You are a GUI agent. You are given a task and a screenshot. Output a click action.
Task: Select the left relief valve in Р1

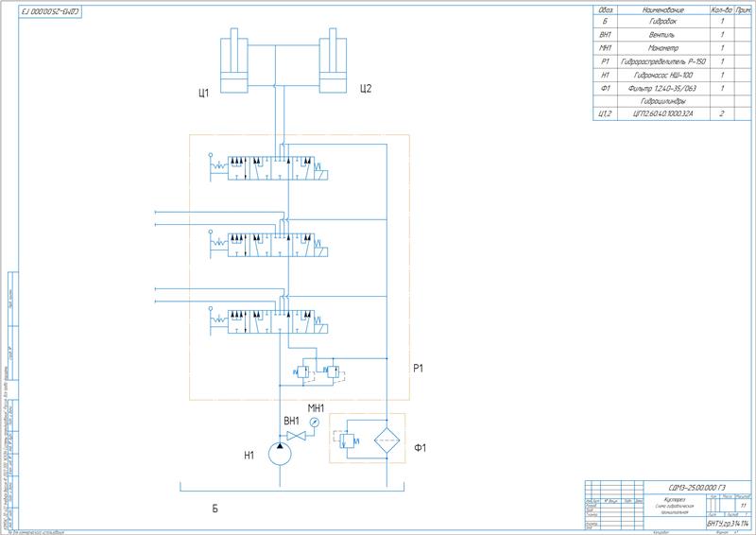pyautogui.click(x=303, y=371)
